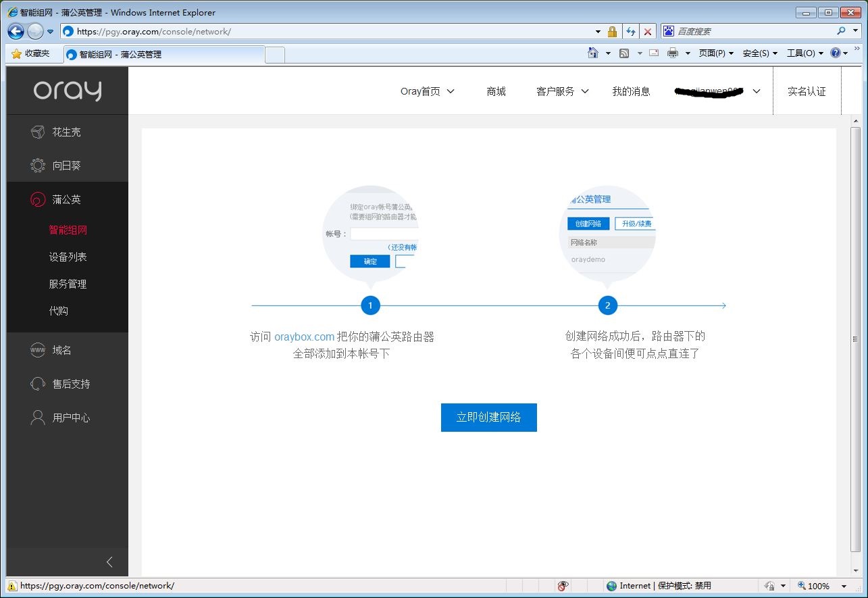Open the 收藏夹 favorites star button
Image resolution: width=868 pixels, height=598 pixels.
point(31,53)
